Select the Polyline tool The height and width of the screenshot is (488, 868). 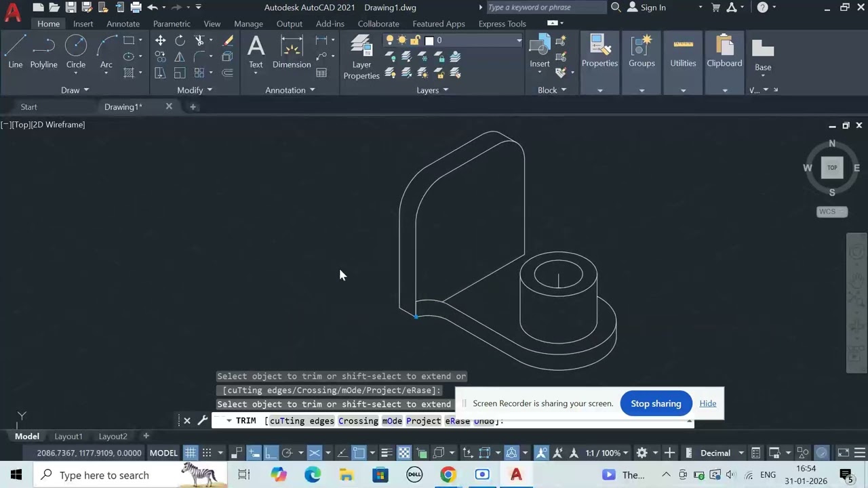click(x=43, y=52)
